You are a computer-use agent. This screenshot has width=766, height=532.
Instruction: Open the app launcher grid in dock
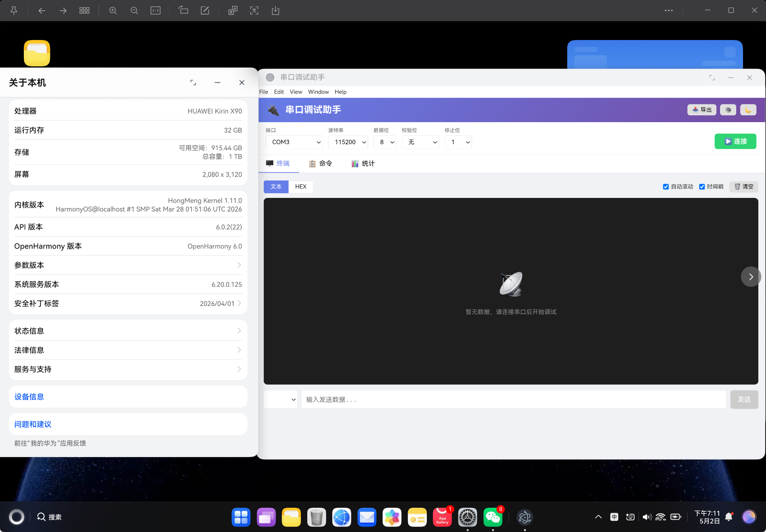241,517
